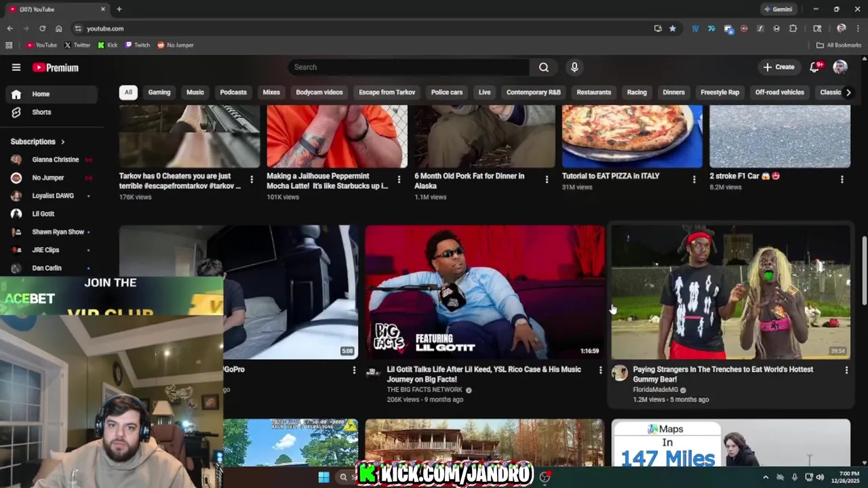Open the volume icon in system tray
Screen dimensions: 868x488
point(820,477)
